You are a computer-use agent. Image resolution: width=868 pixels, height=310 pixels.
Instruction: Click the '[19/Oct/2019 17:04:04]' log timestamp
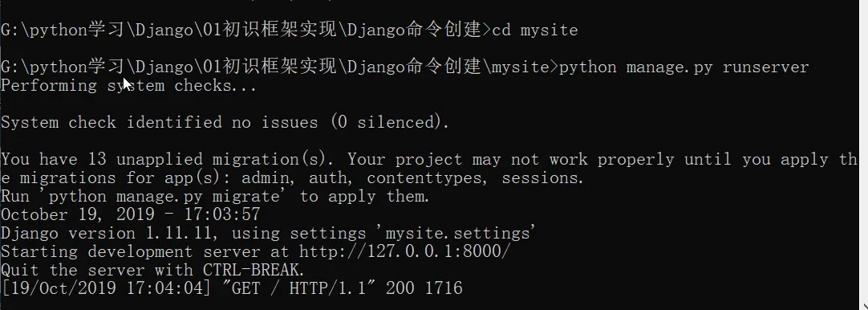[x=106, y=288]
